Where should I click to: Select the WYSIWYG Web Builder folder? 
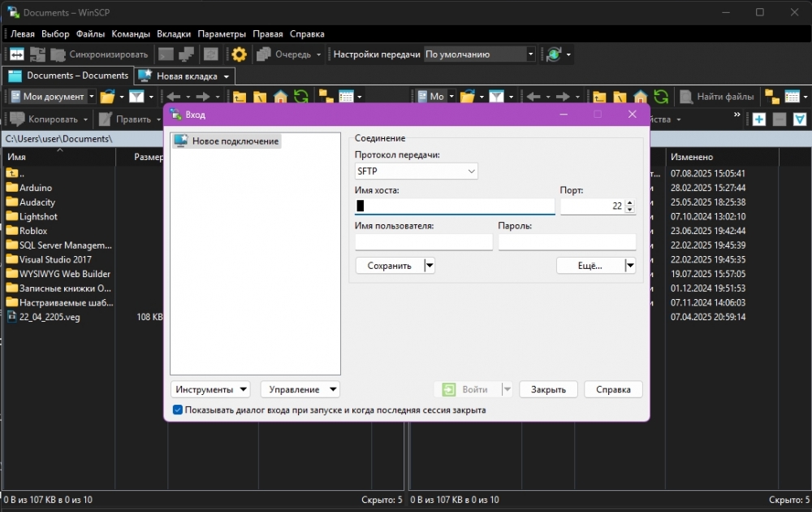[x=65, y=274]
